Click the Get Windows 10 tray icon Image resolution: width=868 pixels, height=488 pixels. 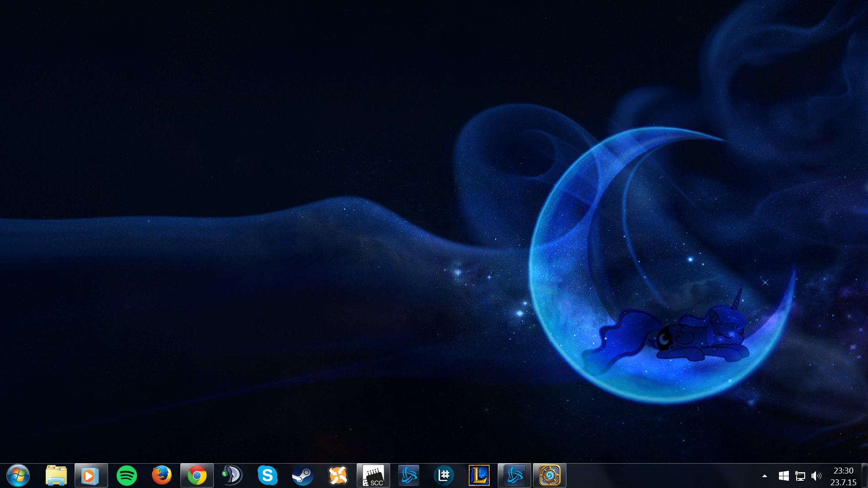783,476
